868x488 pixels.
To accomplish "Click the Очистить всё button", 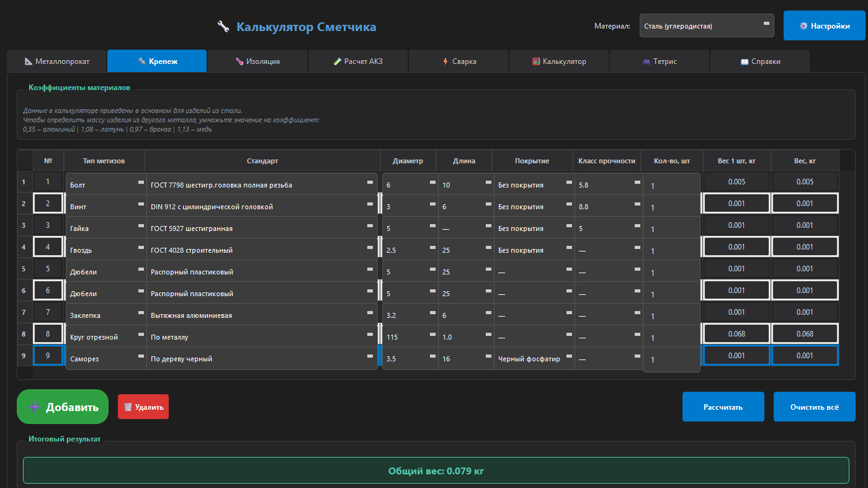I will click(x=815, y=407).
